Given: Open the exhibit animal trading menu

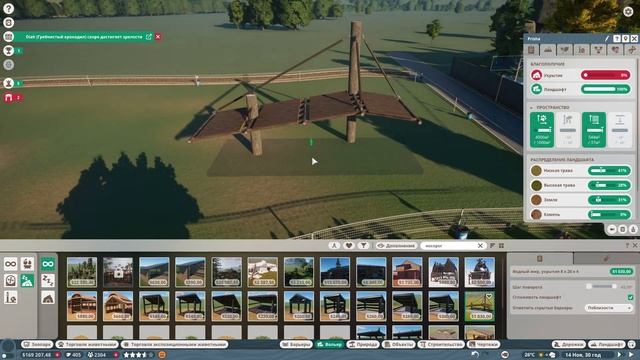Looking at the screenshot, I should (174, 344).
